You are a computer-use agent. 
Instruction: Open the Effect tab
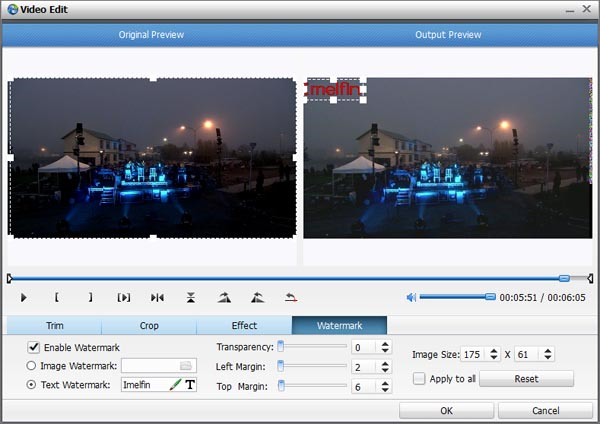coord(244,326)
